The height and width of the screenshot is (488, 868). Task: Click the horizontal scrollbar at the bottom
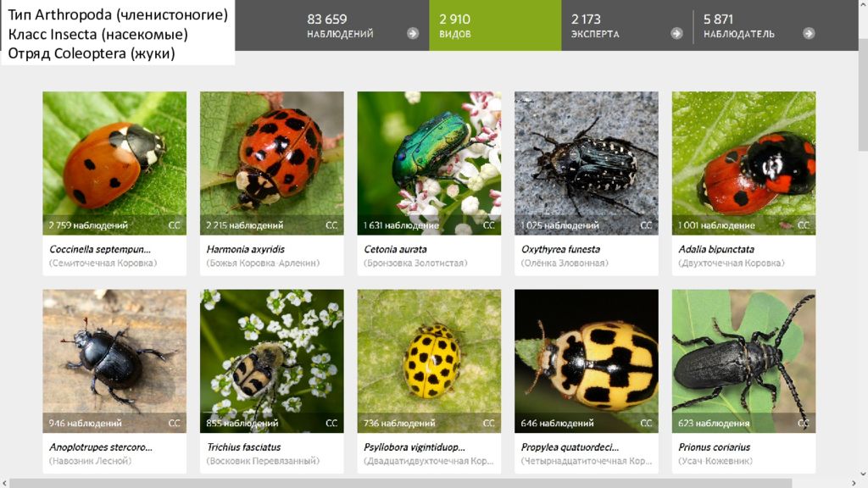pyautogui.click(x=401, y=484)
